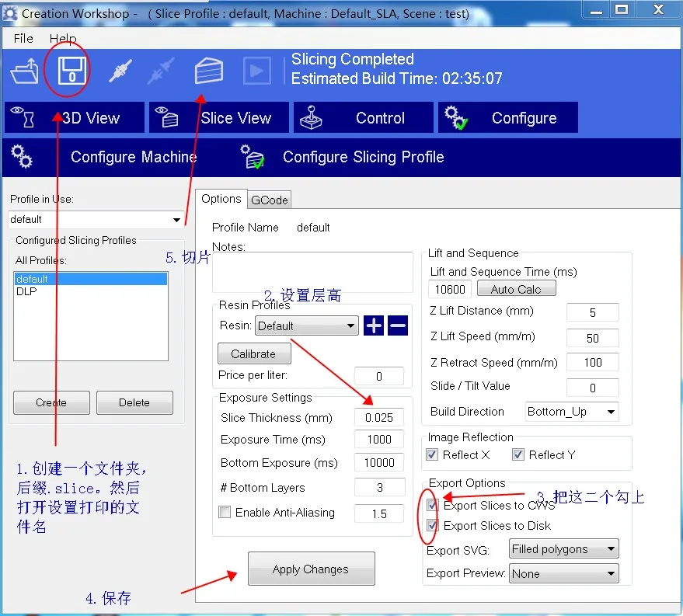This screenshot has height=616, width=683.
Task: Click the open file folder icon
Action: 25,71
